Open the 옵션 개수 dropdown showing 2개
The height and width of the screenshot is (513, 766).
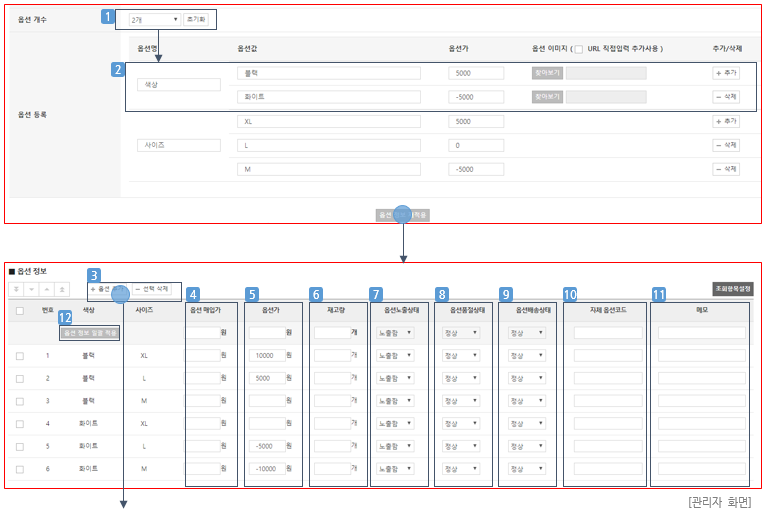point(154,19)
